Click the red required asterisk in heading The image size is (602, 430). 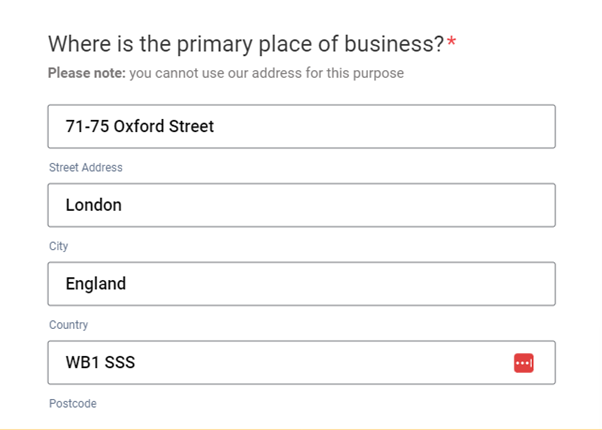pyautogui.click(x=451, y=43)
